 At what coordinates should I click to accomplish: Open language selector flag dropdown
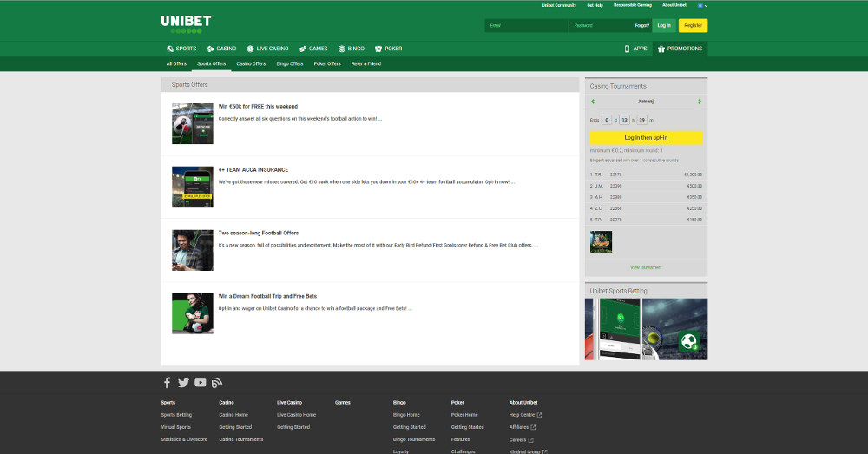tap(702, 5)
